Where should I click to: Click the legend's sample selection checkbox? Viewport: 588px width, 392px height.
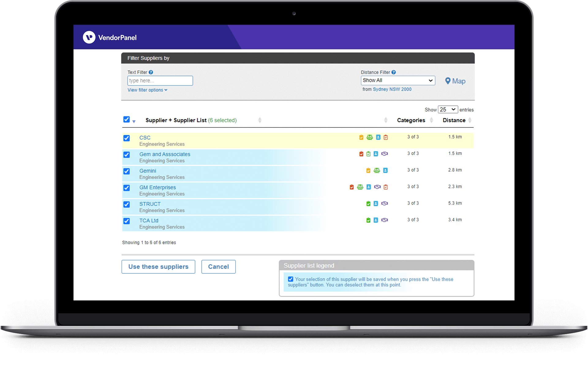point(291,279)
